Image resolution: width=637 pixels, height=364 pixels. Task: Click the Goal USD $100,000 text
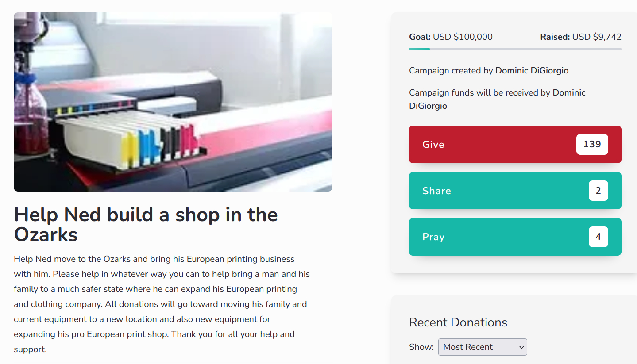click(x=451, y=37)
